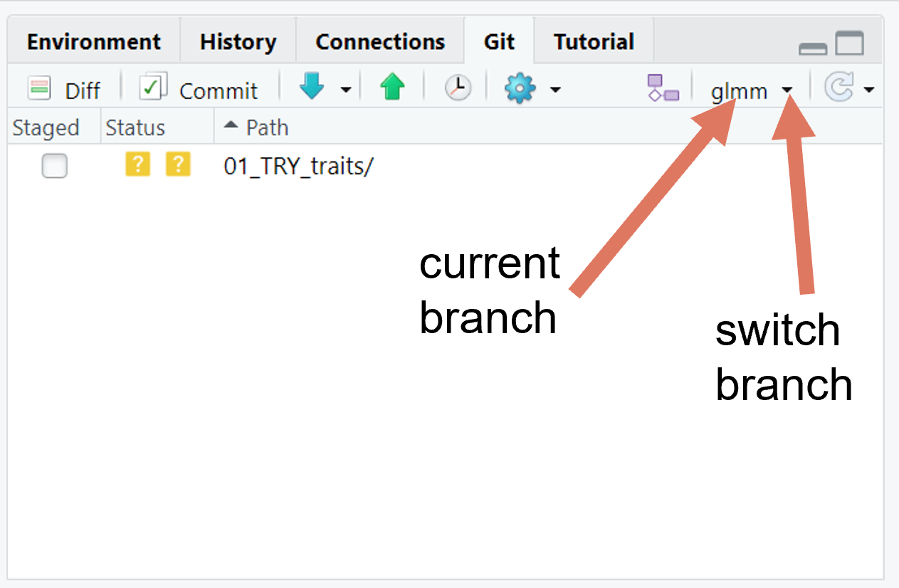Click the More actions gear icon
The height and width of the screenshot is (588, 899).
pyautogui.click(x=519, y=88)
